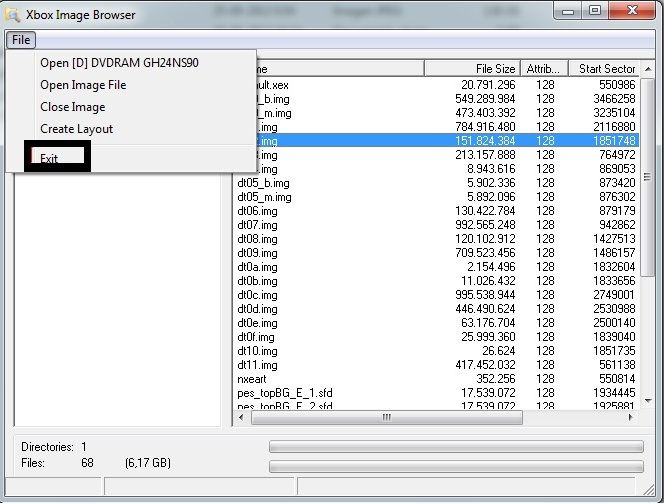Viewport: 664px width, 504px height.
Task: Click the horizontal scrollbar thumb
Action: point(387,418)
